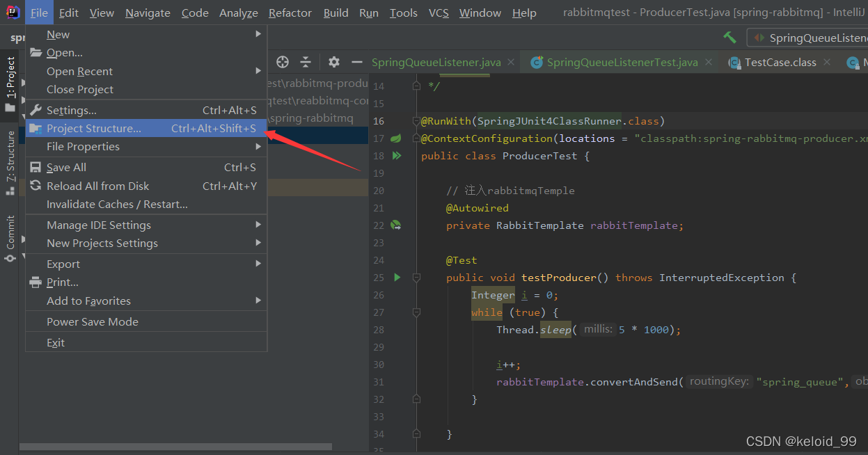Open the Run menu

pos(369,13)
